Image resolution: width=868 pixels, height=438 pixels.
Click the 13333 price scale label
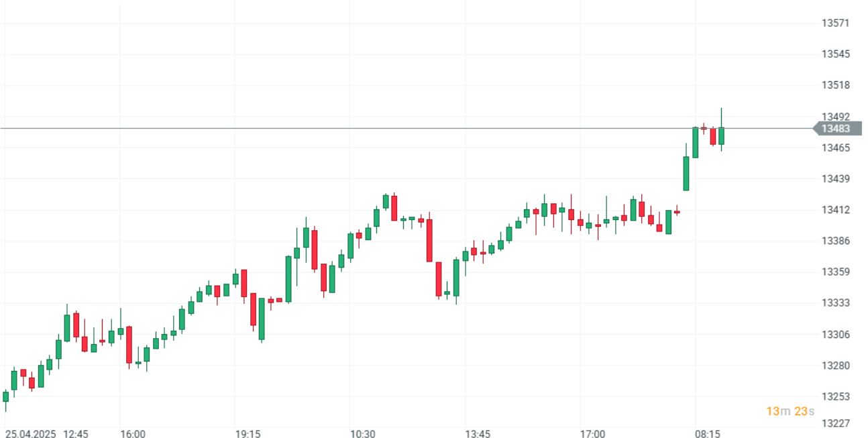click(x=835, y=303)
